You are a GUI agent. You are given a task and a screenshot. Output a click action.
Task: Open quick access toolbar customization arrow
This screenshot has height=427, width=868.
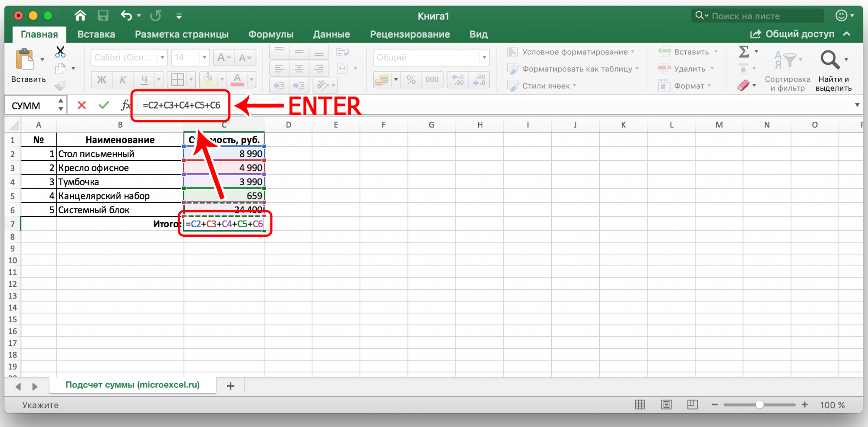click(179, 17)
